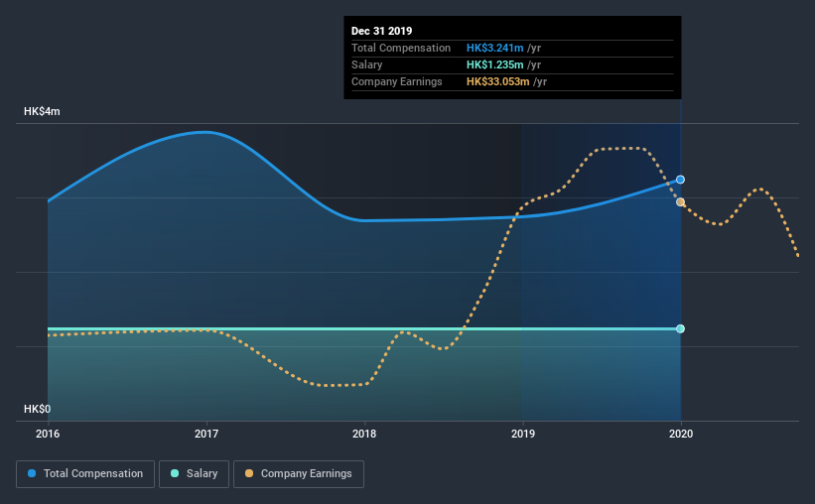Select the 2018 x-axis label
This screenshot has height=504, width=815.
coord(364,434)
